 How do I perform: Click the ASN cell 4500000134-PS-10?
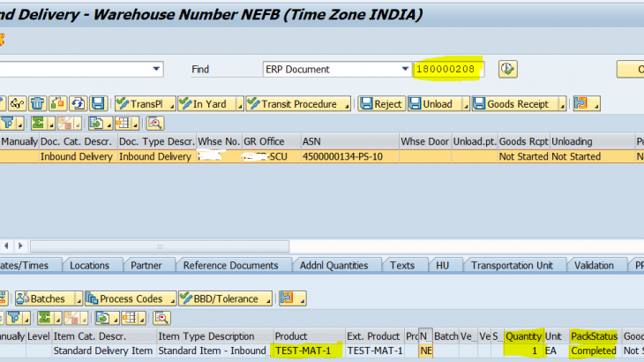pos(349,156)
